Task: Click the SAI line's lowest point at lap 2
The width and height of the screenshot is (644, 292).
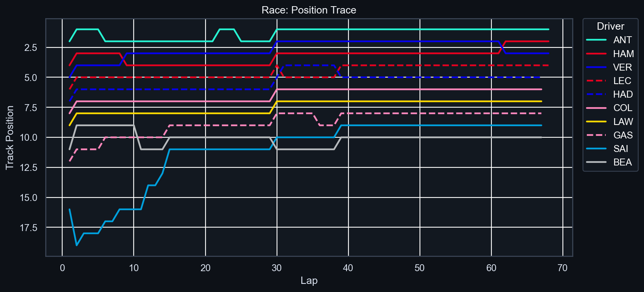Action: coord(76,245)
